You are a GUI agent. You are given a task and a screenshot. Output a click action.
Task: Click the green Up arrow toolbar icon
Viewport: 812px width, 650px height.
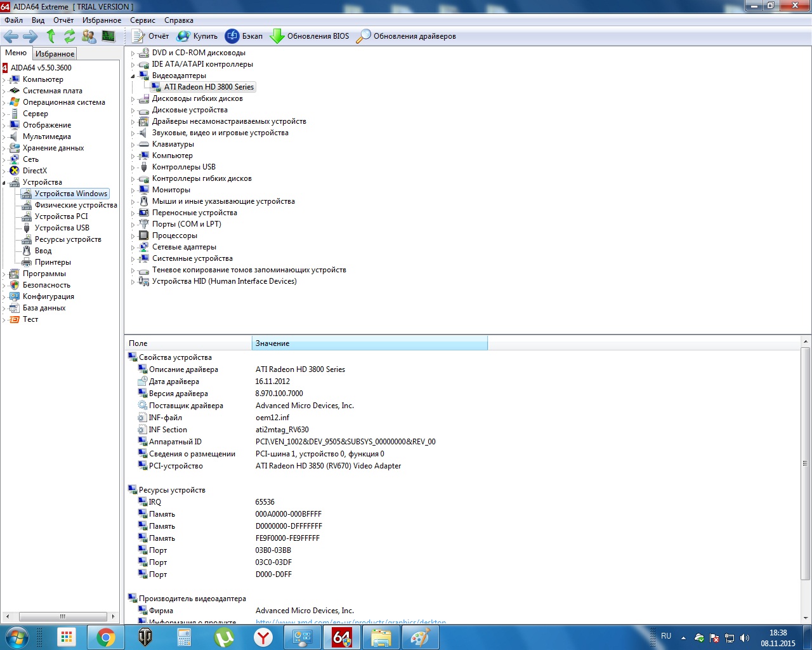[x=51, y=36]
